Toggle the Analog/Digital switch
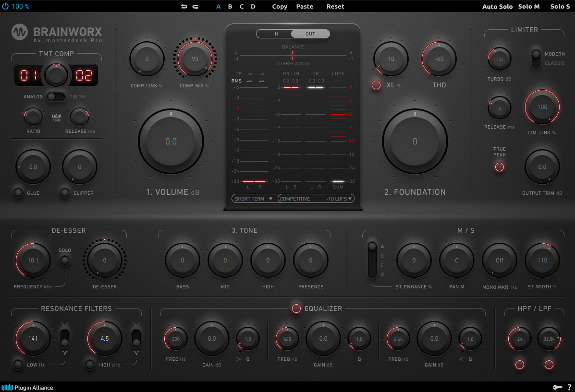The height and width of the screenshot is (392, 575). click(x=56, y=97)
